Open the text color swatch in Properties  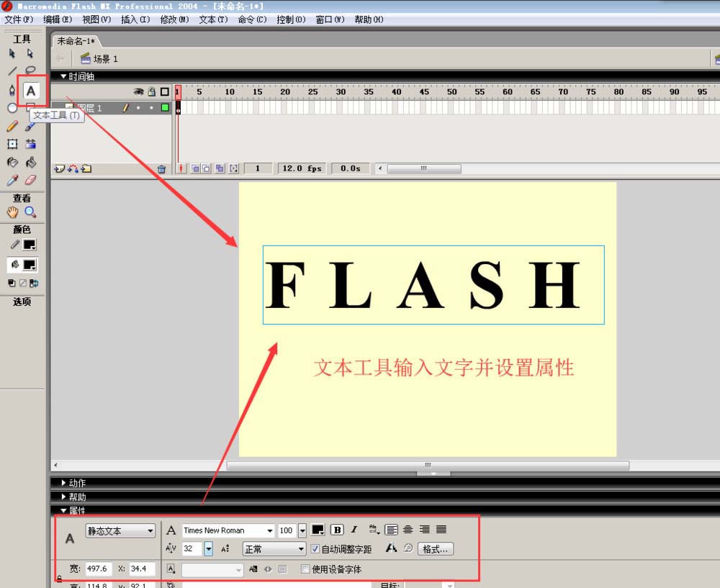pyautogui.click(x=318, y=530)
